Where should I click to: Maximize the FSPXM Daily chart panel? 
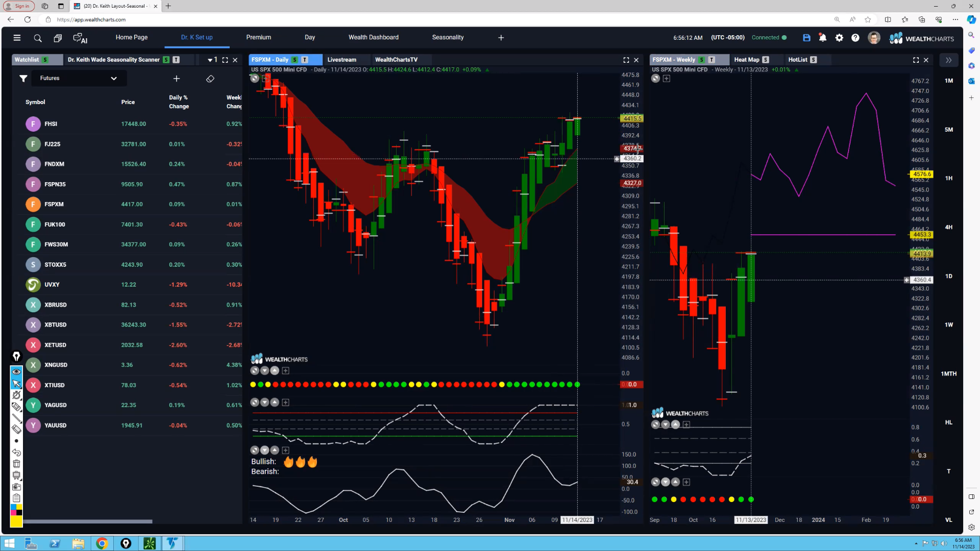tap(626, 60)
